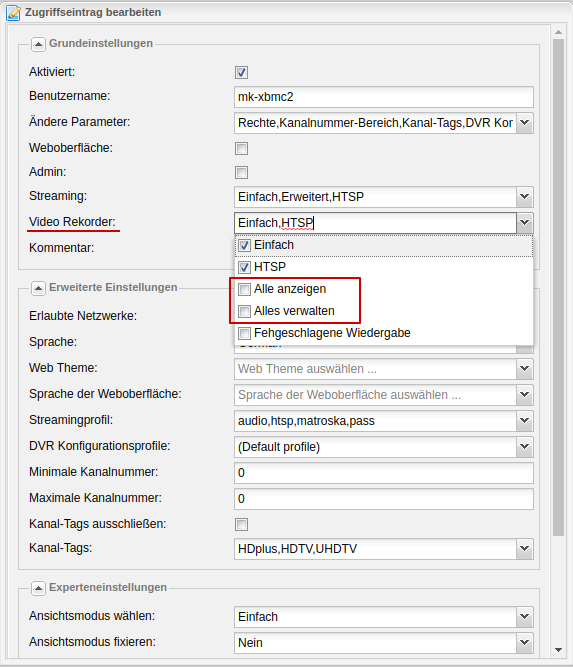Collapse the Grundeinstellungen section arrow
This screenshot has height=667, width=573.
pos(38,44)
